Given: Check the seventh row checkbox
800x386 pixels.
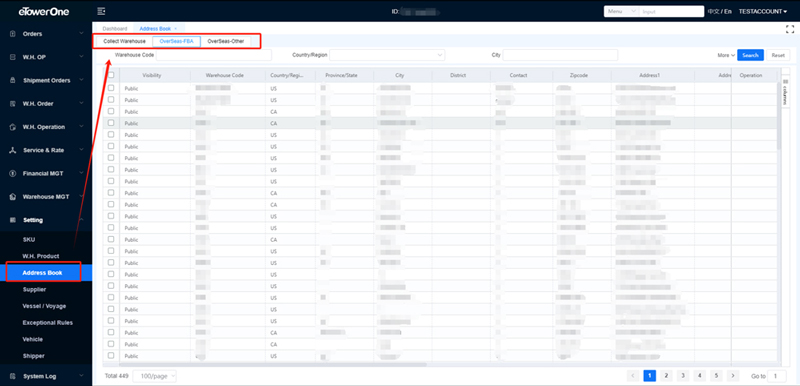Looking at the screenshot, I should pos(111,158).
